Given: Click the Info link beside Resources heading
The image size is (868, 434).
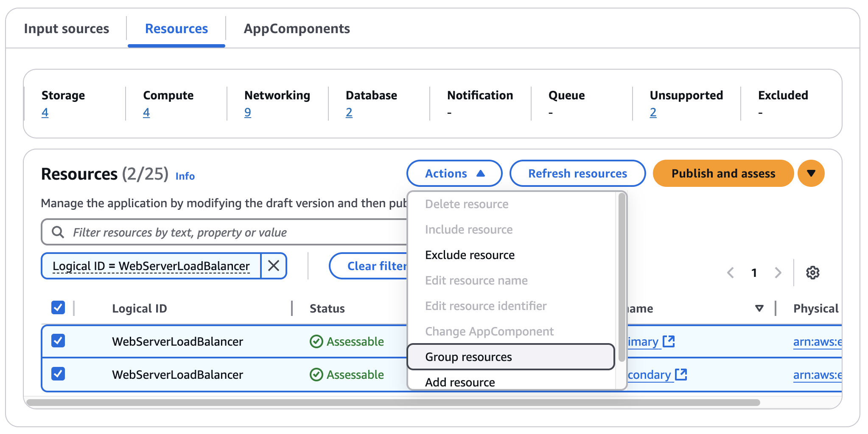Looking at the screenshot, I should (x=185, y=176).
